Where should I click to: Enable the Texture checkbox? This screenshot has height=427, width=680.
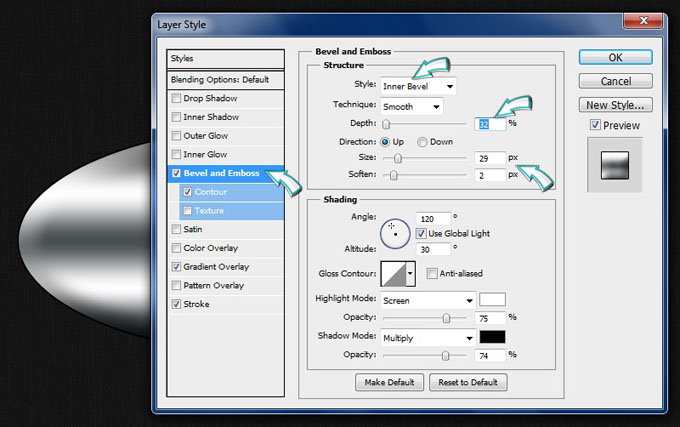pyautogui.click(x=187, y=210)
